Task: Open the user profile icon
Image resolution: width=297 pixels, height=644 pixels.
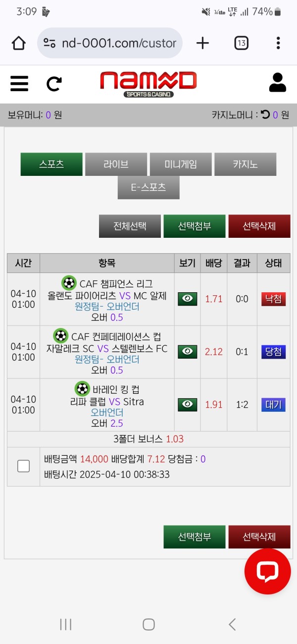Action: click(277, 83)
